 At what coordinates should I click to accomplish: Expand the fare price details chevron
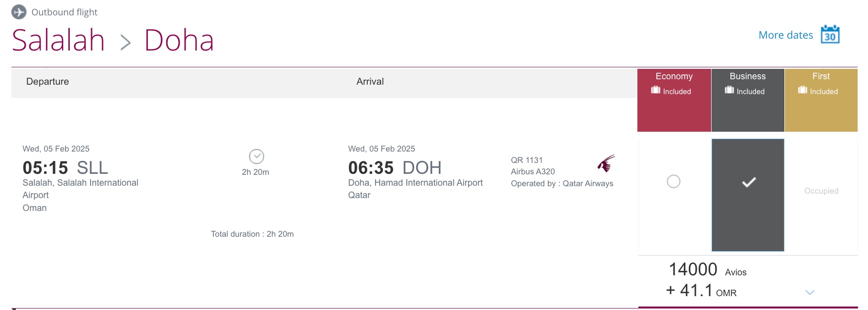pyautogui.click(x=809, y=292)
